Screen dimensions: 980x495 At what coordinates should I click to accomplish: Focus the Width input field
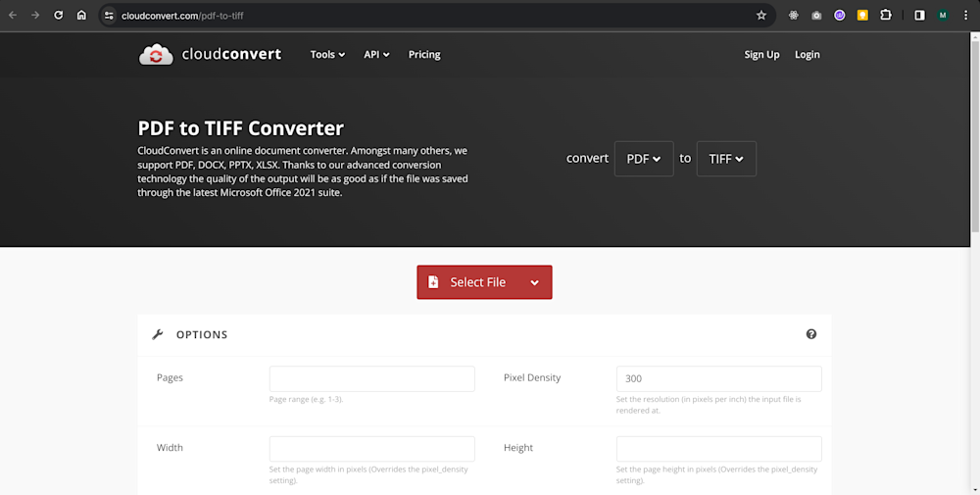(x=371, y=449)
